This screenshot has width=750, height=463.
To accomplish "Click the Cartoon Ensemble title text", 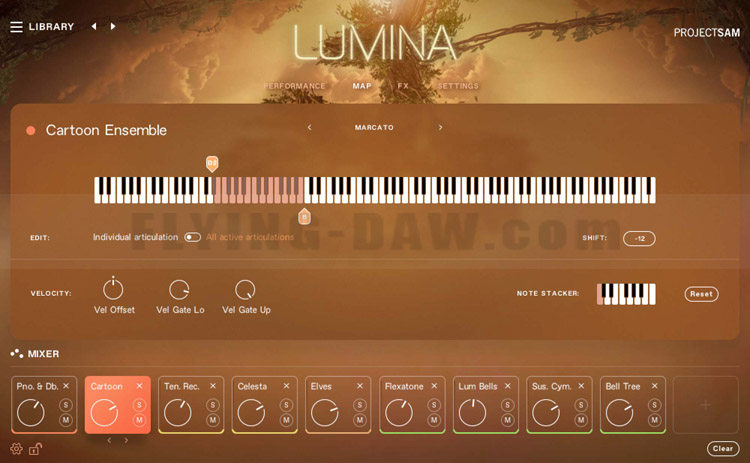I will (x=106, y=130).
